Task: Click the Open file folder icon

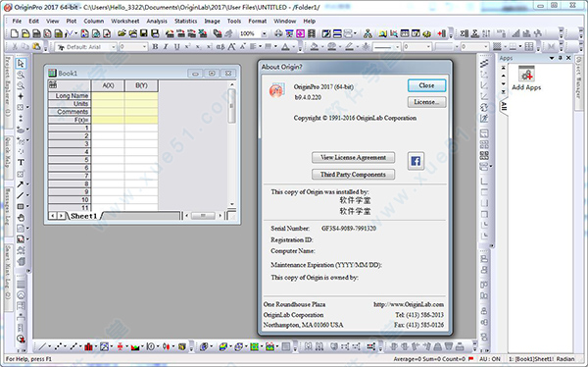Action: click(122, 33)
